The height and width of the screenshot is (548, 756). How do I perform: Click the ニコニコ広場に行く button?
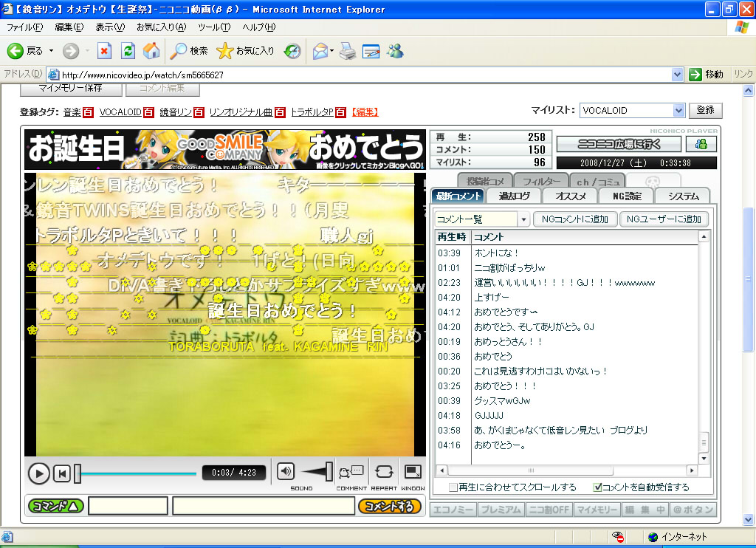619,144
